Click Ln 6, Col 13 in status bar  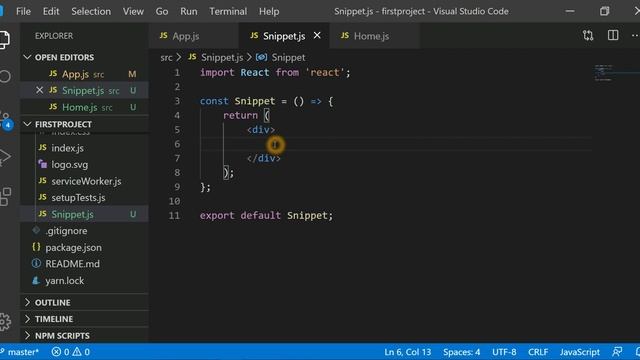[407, 352]
